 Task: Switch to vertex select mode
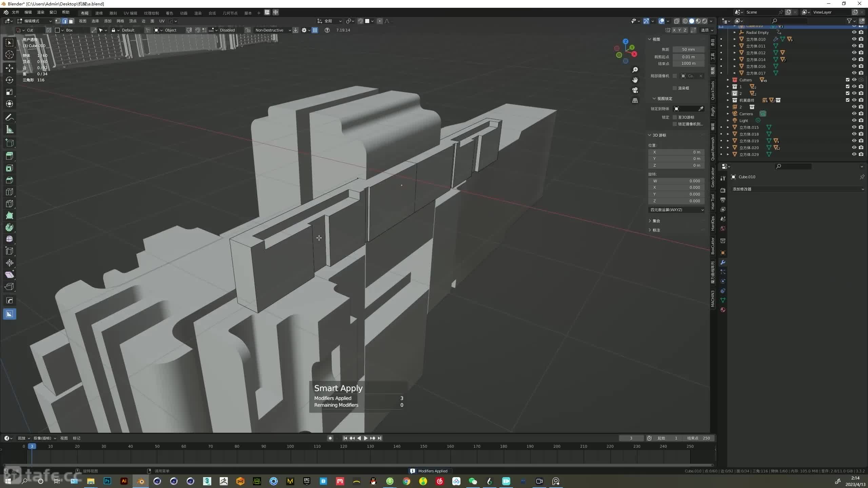point(58,21)
